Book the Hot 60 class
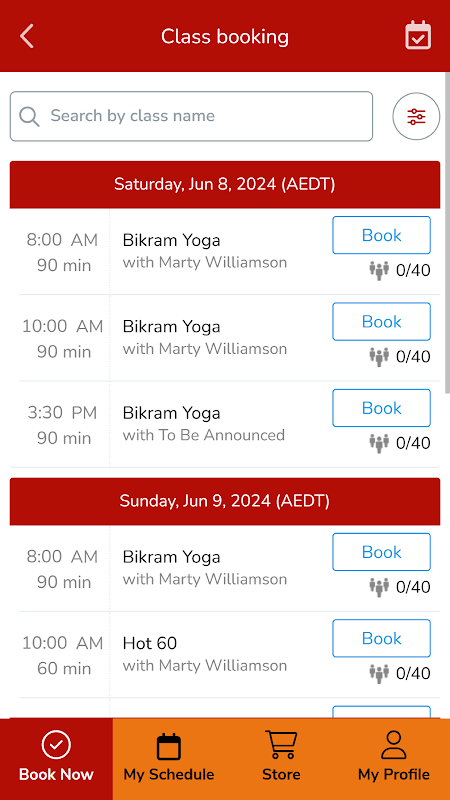This screenshot has height=800, width=450. tap(382, 638)
